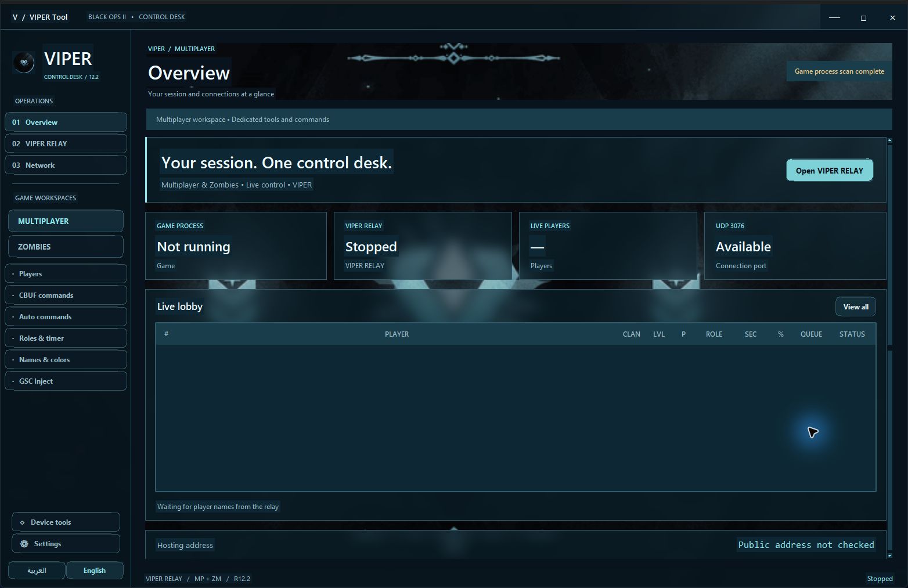Select the English language option

tap(95, 571)
